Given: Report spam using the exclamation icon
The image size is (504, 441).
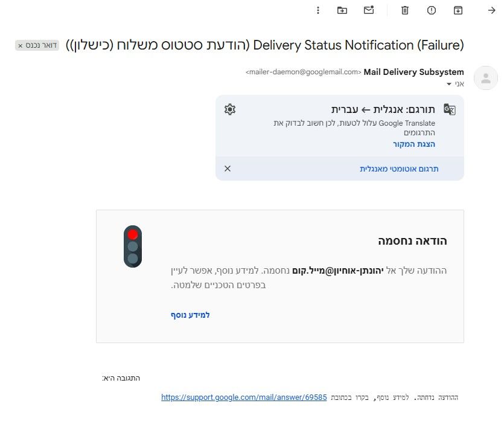Looking at the screenshot, I should pyautogui.click(x=432, y=11).
